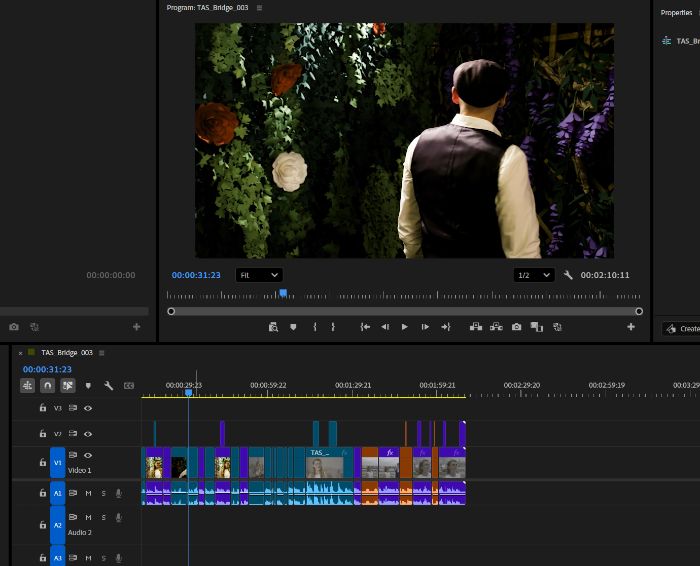Hide Video 1 track output with eye icon
Screen dimensions: 700x566
tap(88, 455)
